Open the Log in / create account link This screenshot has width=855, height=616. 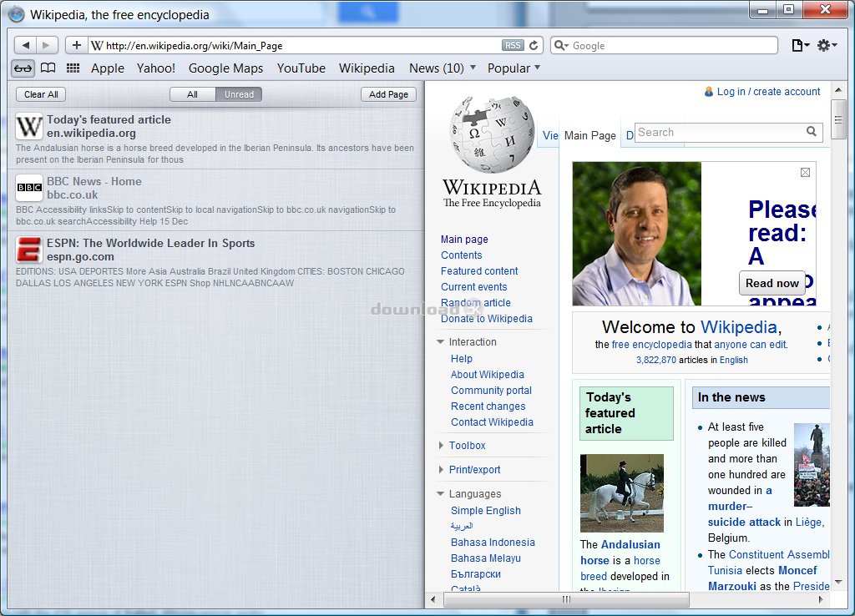768,92
